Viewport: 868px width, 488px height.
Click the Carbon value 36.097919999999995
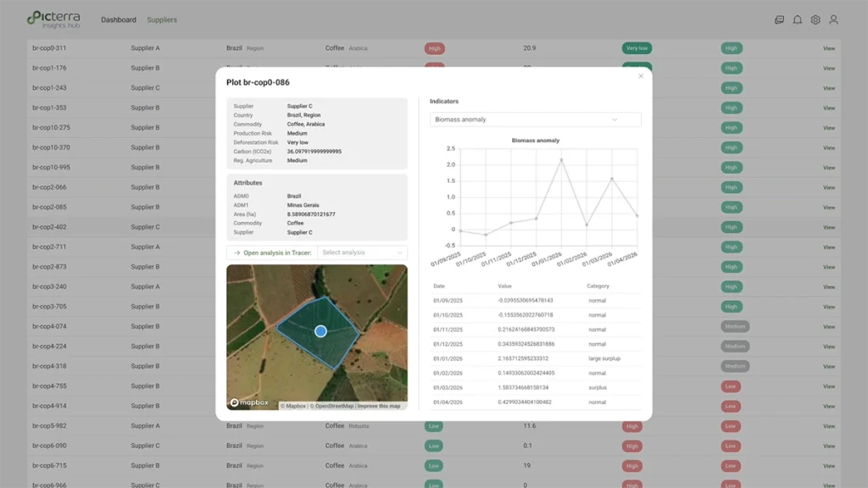(314, 152)
